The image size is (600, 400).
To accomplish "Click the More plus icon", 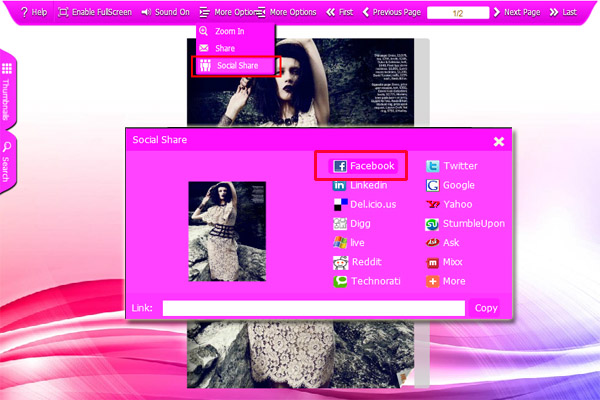I will tap(432, 282).
